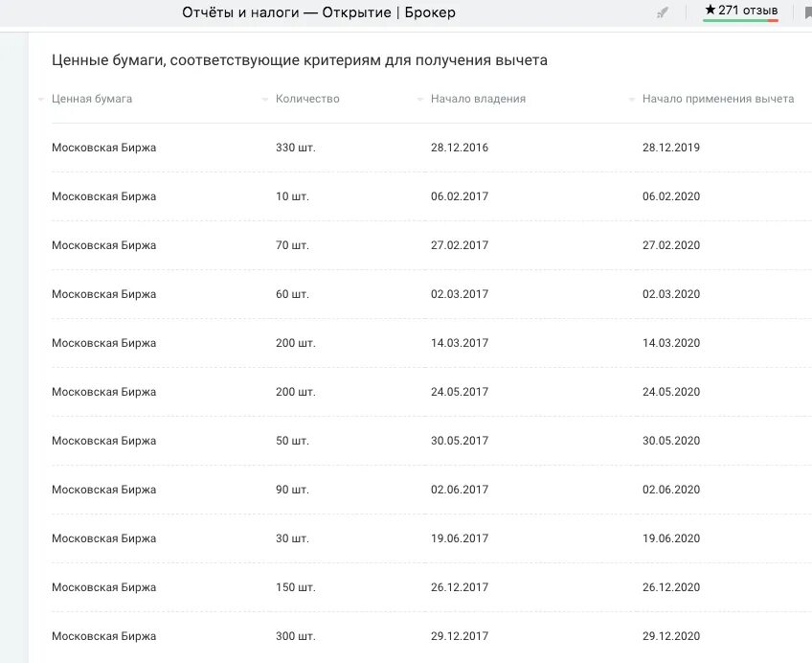The height and width of the screenshot is (663, 812).
Task: Click the Ценная бумага column header
Action: (x=92, y=99)
